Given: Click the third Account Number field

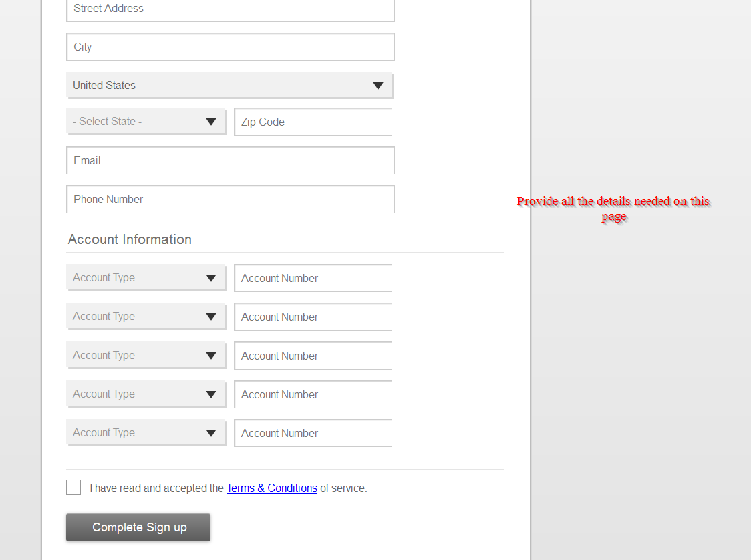Looking at the screenshot, I should pyautogui.click(x=313, y=356).
